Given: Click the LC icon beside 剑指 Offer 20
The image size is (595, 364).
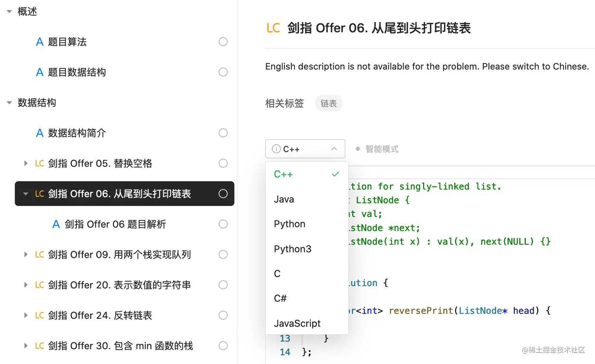Looking at the screenshot, I should point(39,285).
